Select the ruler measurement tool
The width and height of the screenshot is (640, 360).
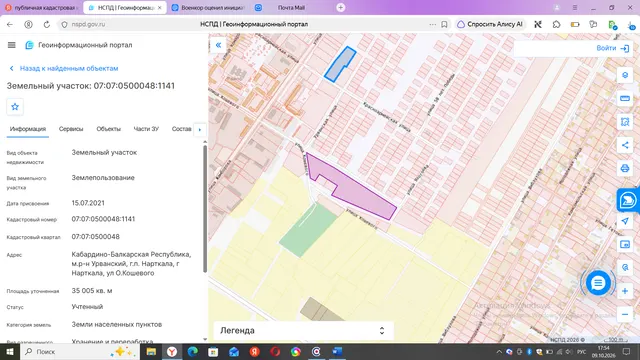[x=625, y=99]
